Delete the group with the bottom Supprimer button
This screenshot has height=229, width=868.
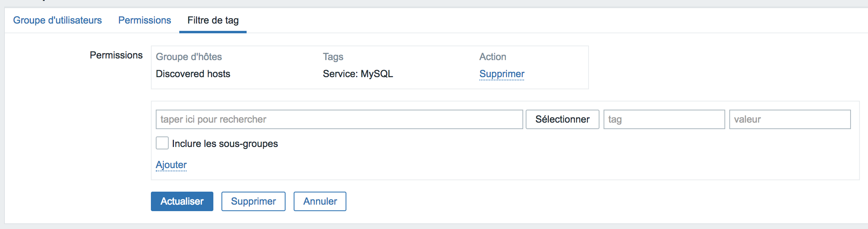(x=254, y=201)
